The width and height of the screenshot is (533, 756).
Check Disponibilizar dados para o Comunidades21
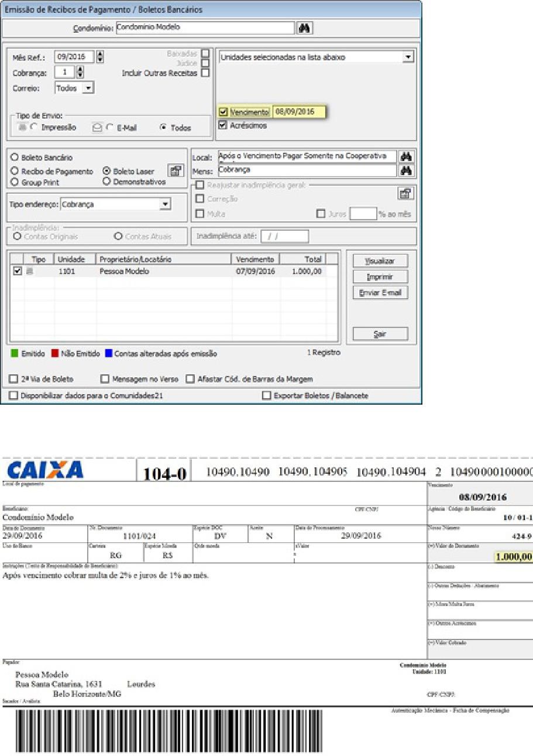tap(13, 396)
